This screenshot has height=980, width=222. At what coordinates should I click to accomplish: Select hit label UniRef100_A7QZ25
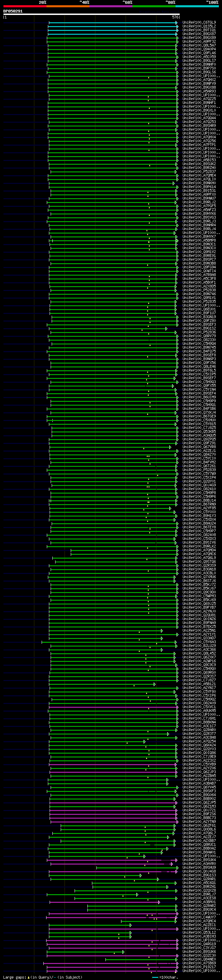[x=199, y=99]
